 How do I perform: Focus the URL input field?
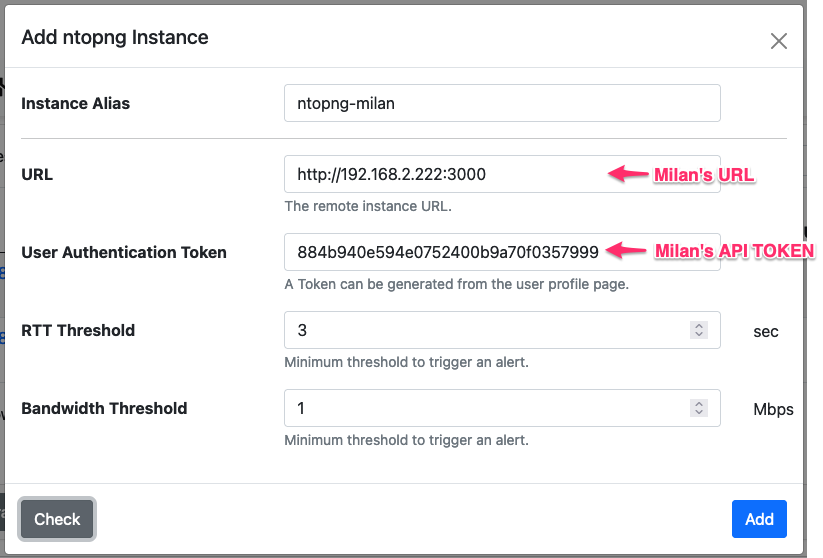(x=502, y=174)
